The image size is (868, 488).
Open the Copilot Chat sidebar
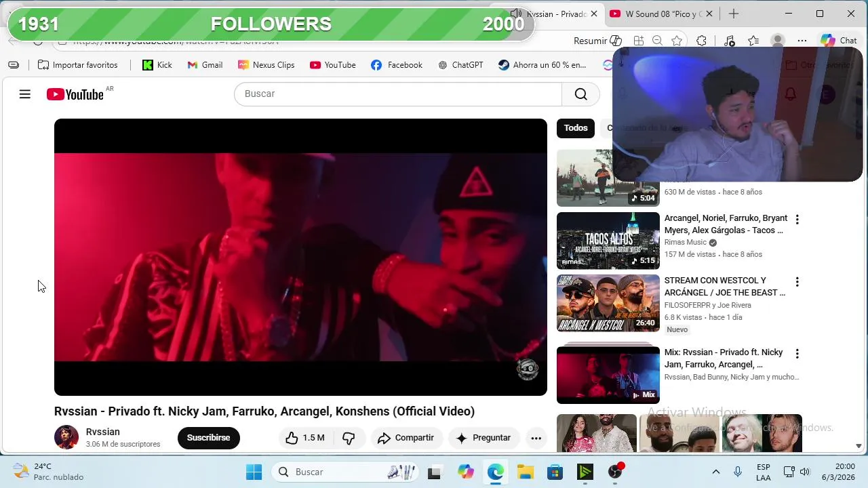(839, 41)
